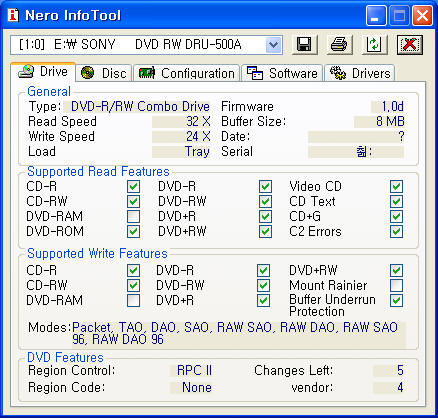Click the Serial value field
Screen dimensions: 438x418
coord(356,152)
